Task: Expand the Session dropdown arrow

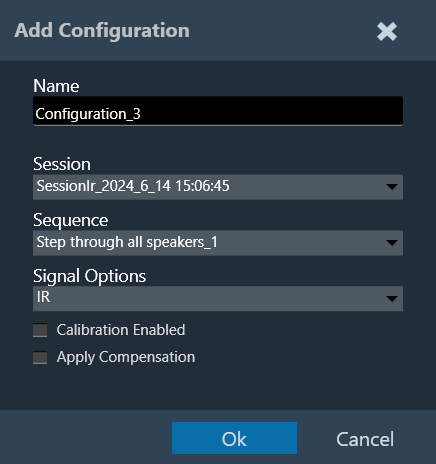Action: (x=392, y=187)
